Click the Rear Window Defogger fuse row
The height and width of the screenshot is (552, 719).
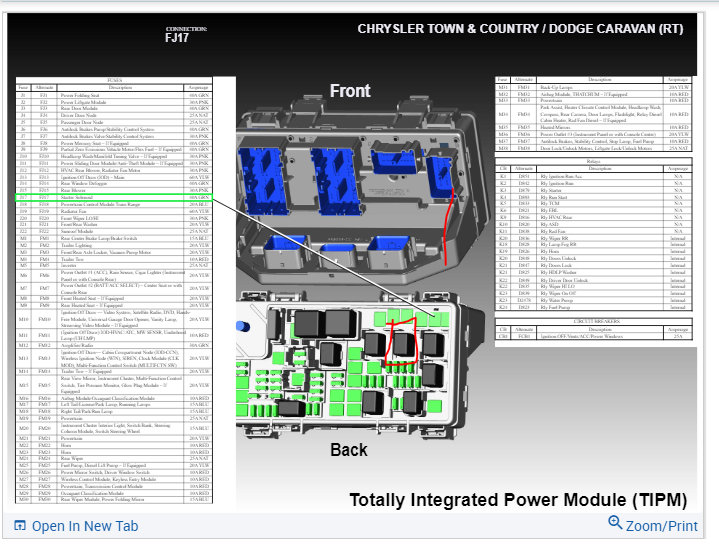click(114, 183)
